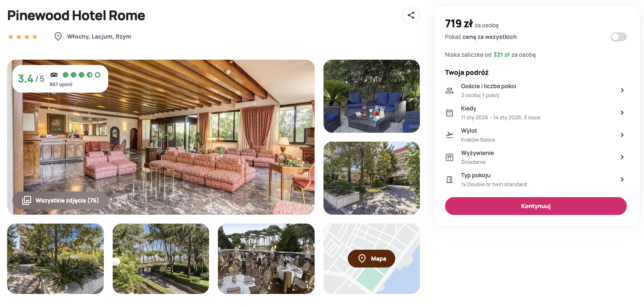Click the airplane takeoff icon beside Wylot
Screen dimensions: 644x307
click(449, 135)
